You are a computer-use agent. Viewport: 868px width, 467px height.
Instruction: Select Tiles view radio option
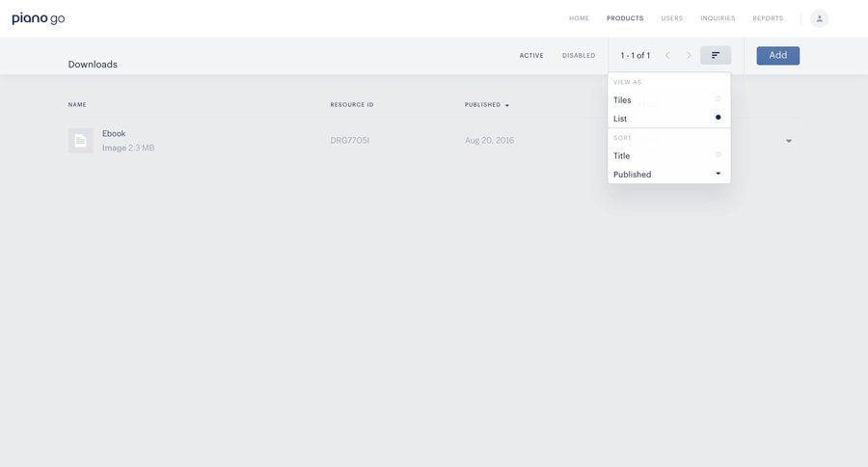point(718,99)
